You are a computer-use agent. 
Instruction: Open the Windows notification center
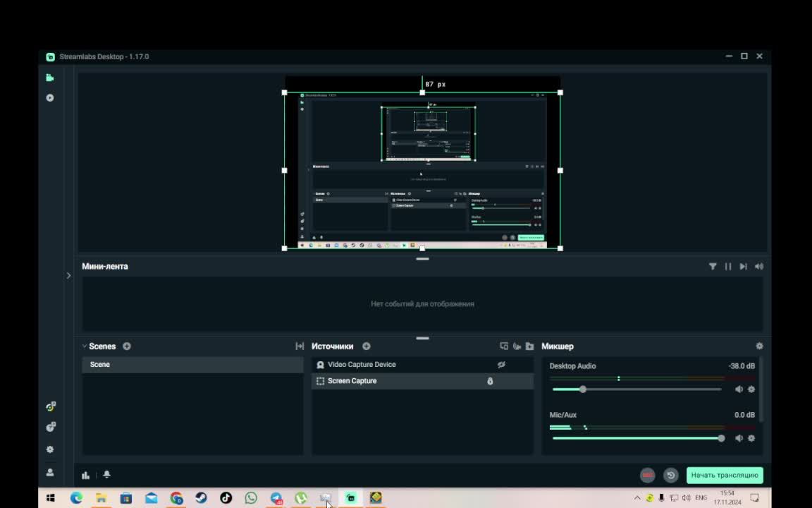click(x=754, y=498)
